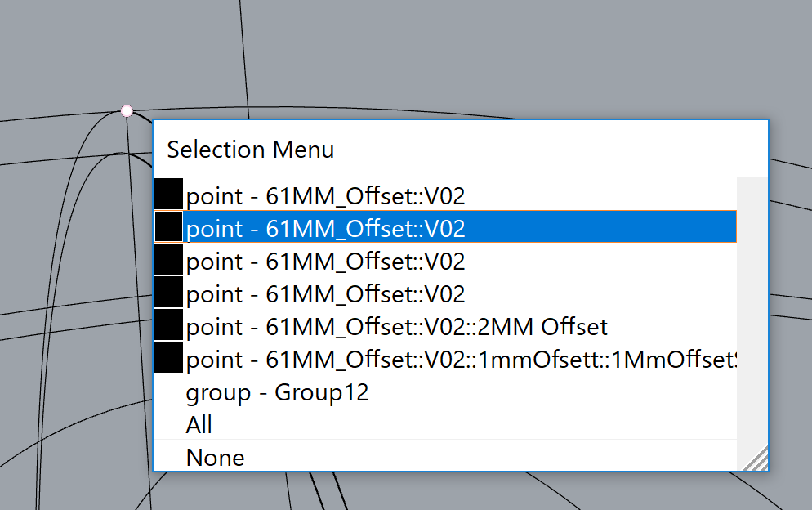Pick the third point - 61MM_Offset::V02 entry
This screenshot has height=510, width=812.
click(325, 262)
